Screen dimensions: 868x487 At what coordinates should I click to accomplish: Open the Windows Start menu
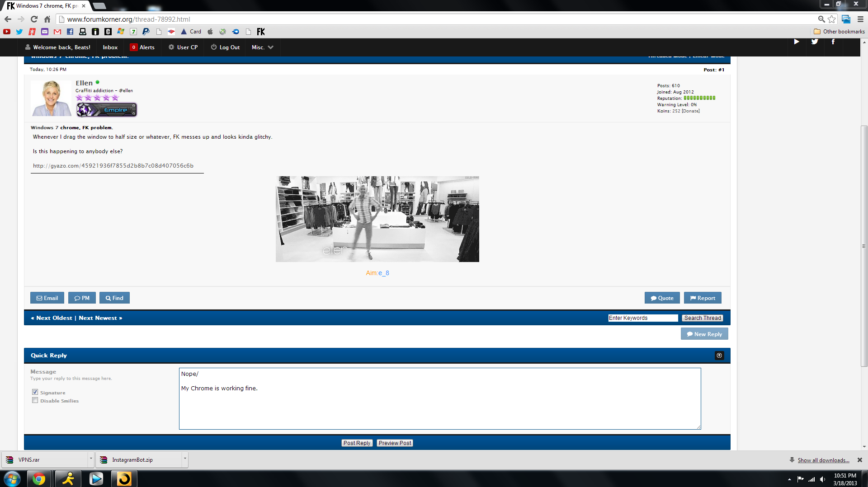pyautogui.click(x=12, y=478)
